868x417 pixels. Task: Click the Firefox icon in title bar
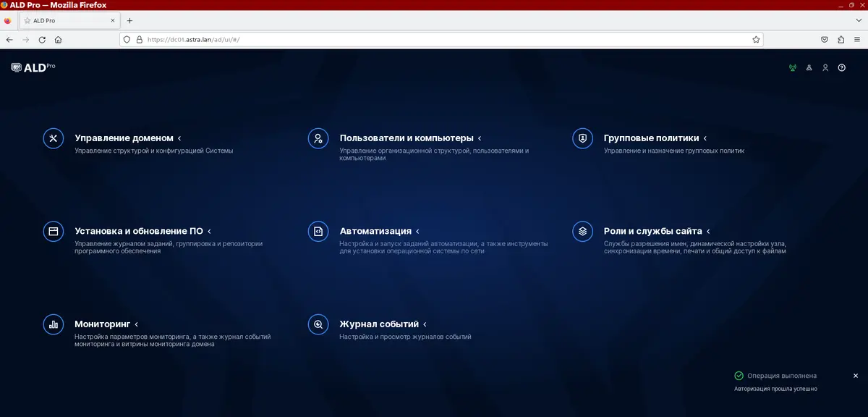point(4,4)
